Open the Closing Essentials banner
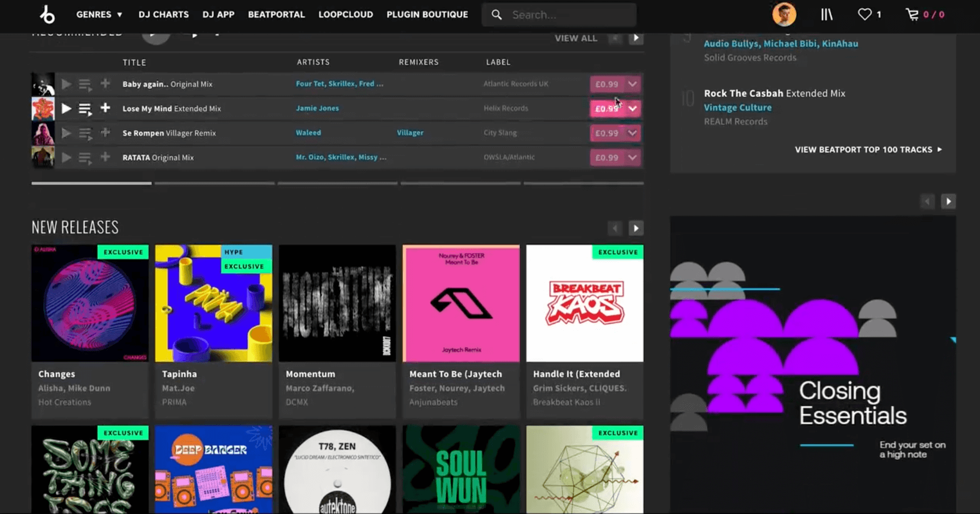Viewport: 980px width, 514px height. click(x=813, y=364)
